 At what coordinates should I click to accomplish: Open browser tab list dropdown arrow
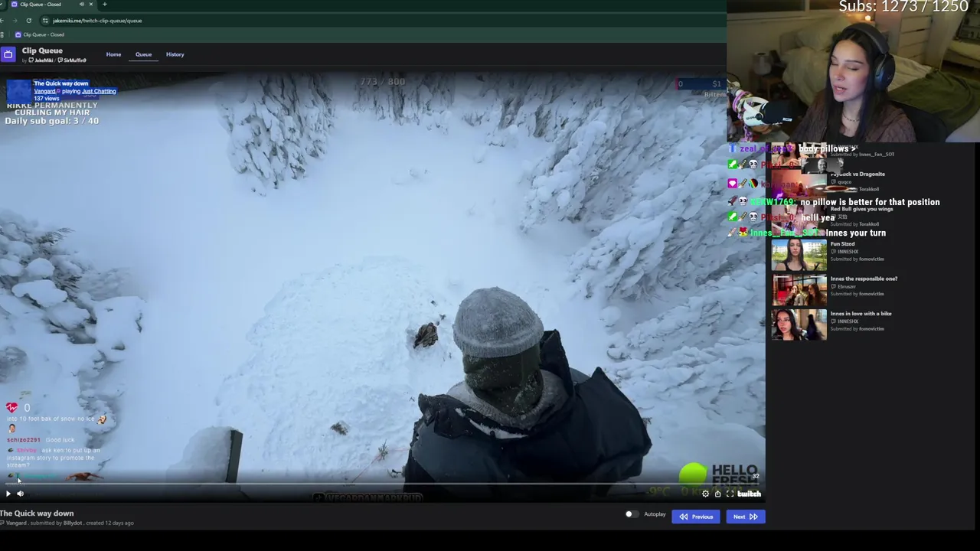[2, 5]
